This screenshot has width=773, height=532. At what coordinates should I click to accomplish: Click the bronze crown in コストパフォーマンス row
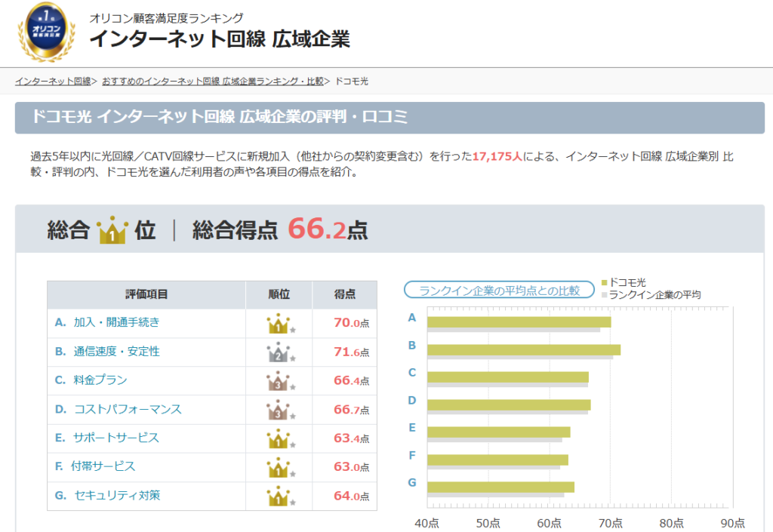pyautogui.click(x=279, y=410)
